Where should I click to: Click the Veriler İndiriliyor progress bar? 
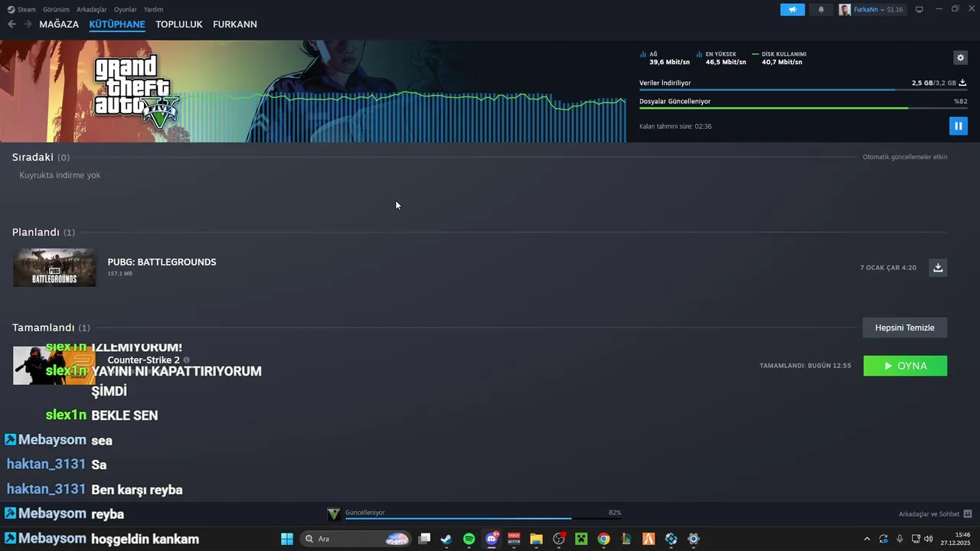coord(802,90)
